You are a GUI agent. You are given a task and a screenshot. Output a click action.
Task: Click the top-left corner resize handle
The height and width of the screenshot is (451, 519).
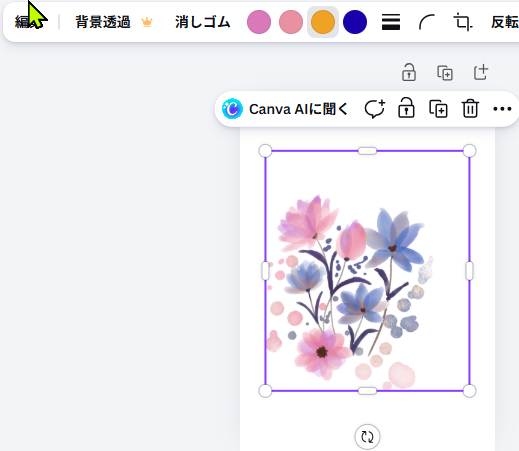tap(265, 151)
